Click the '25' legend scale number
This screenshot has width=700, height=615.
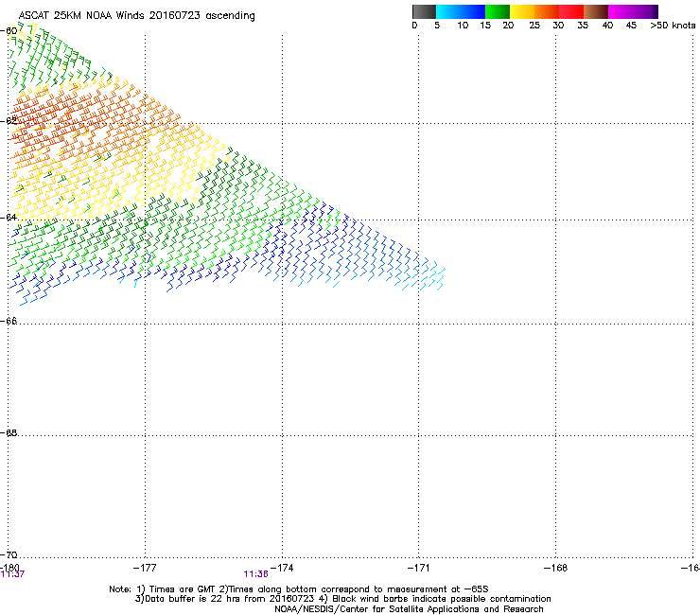tap(534, 26)
